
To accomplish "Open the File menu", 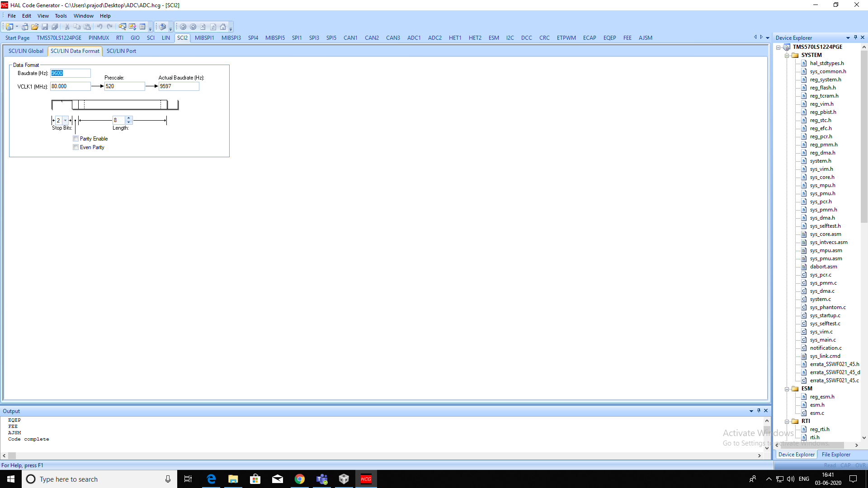I will click(12, 16).
